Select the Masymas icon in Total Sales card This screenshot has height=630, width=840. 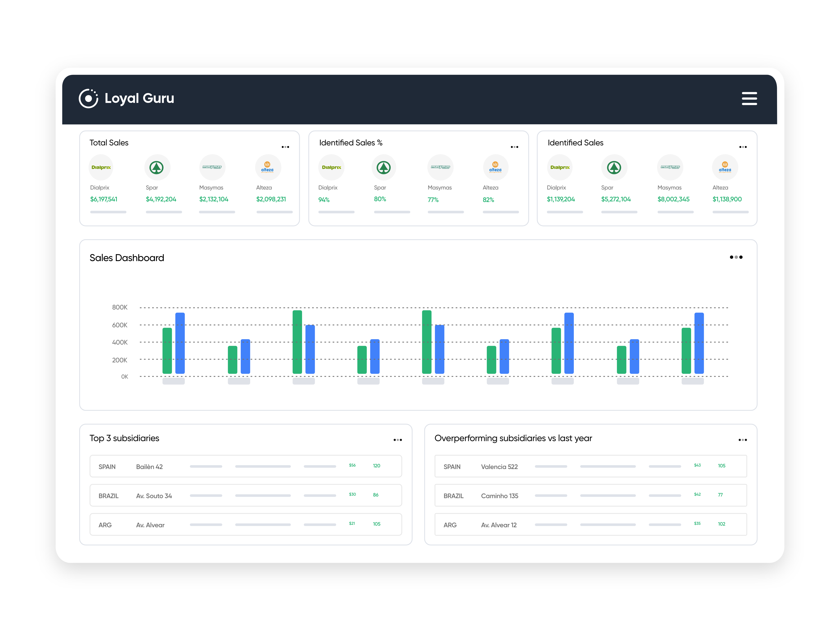pyautogui.click(x=212, y=167)
